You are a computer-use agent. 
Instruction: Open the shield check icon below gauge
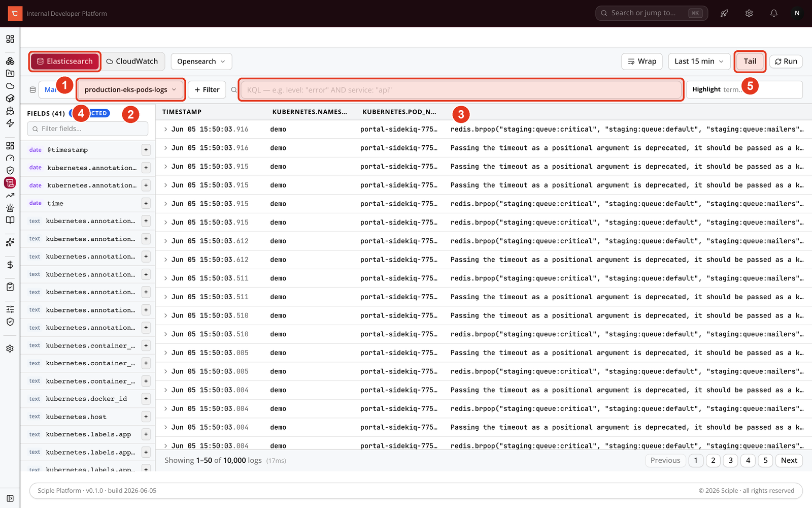[x=10, y=170]
